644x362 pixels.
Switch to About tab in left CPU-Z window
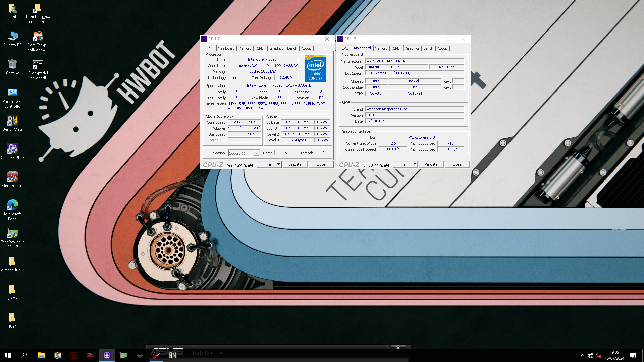pyautogui.click(x=306, y=48)
